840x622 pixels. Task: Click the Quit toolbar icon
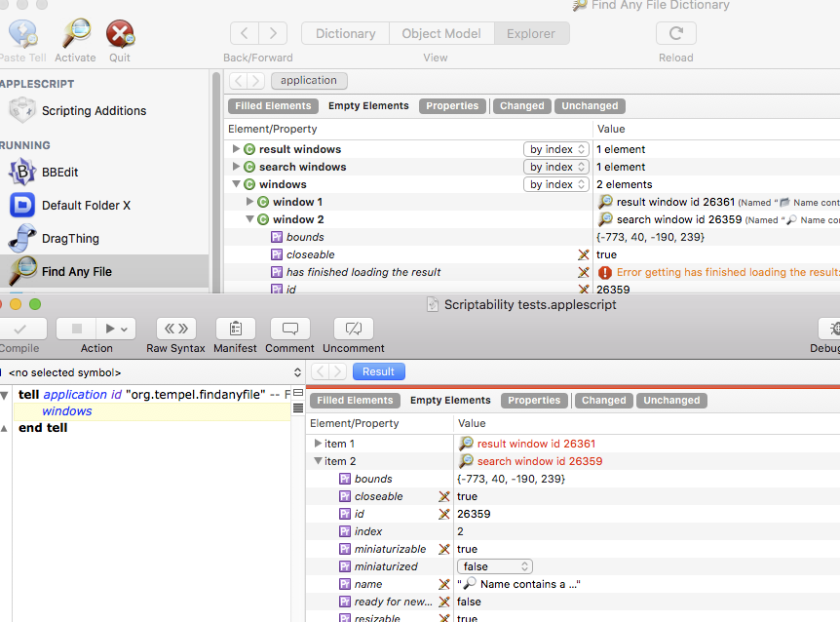tap(120, 36)
